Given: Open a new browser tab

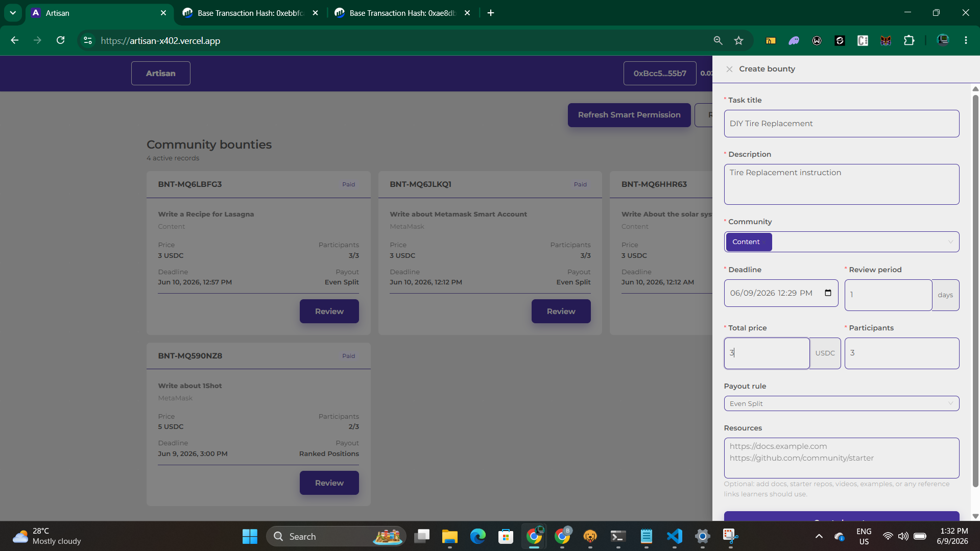Looking at the screenshot, I should tap(491, 13).
